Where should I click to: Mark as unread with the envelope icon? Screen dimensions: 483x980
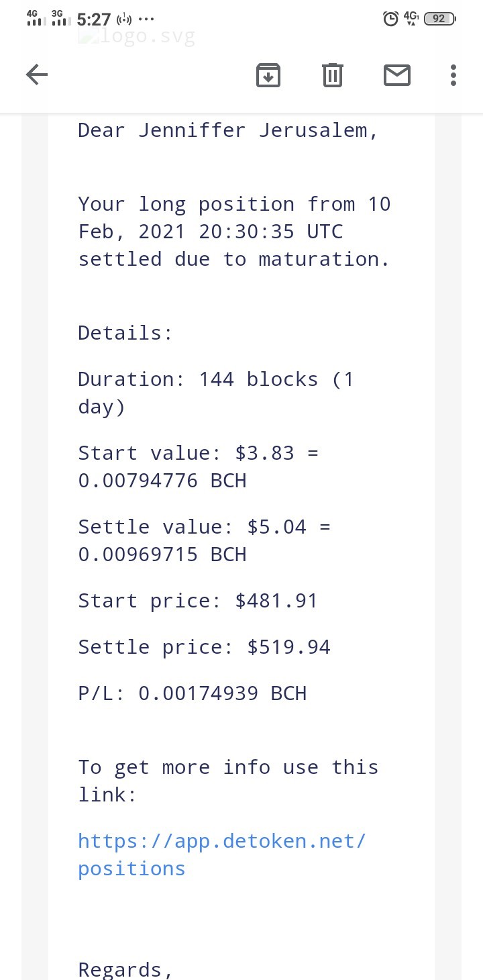(397, 75)
